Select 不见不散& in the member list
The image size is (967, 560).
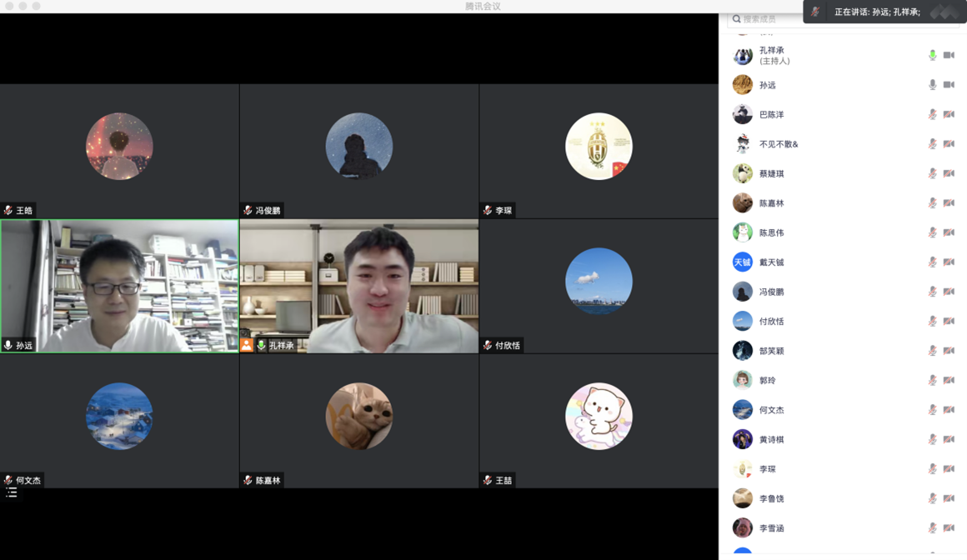tap(778, 144)
